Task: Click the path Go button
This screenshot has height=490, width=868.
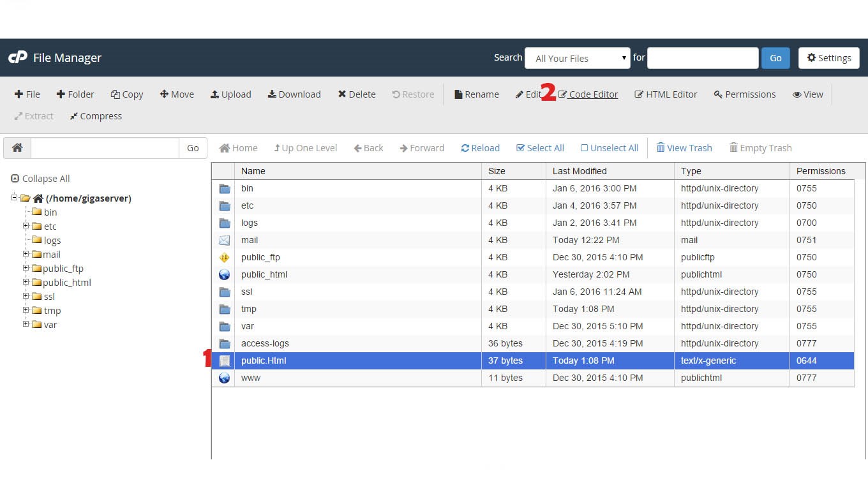Action: (193, 148)
